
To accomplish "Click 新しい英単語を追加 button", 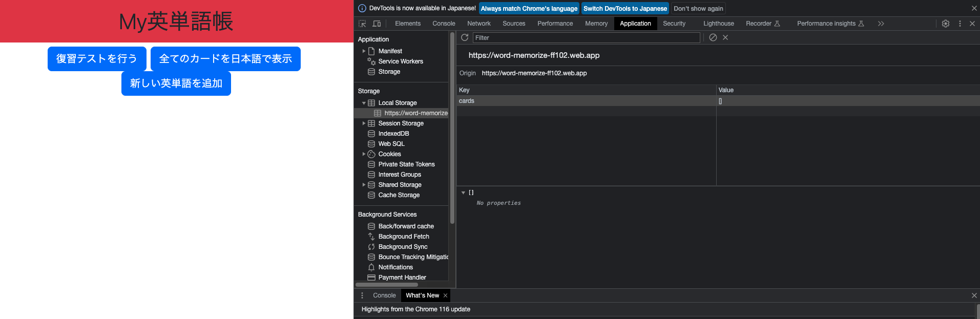I will click(x=176, y=83).
